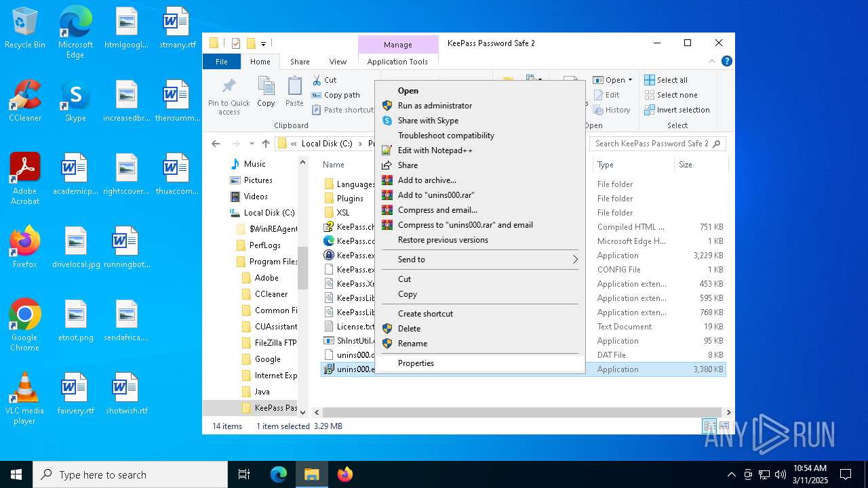Select Local Disk (C:) tree item

262,213
